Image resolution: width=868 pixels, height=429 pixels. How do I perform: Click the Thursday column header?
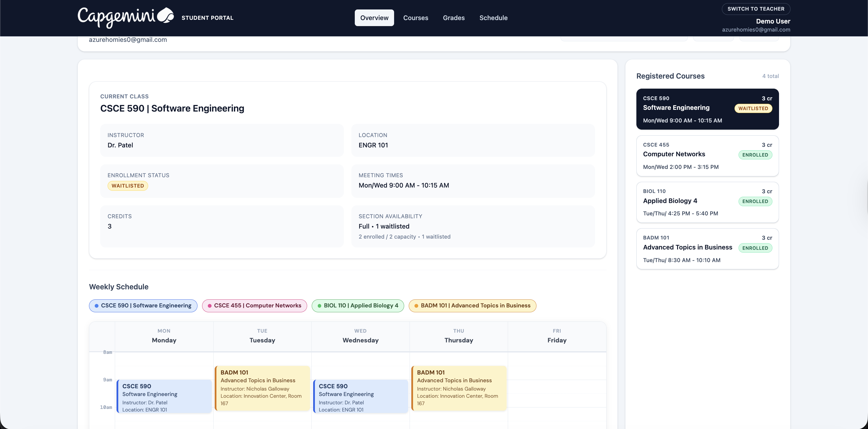click(459, 336)
